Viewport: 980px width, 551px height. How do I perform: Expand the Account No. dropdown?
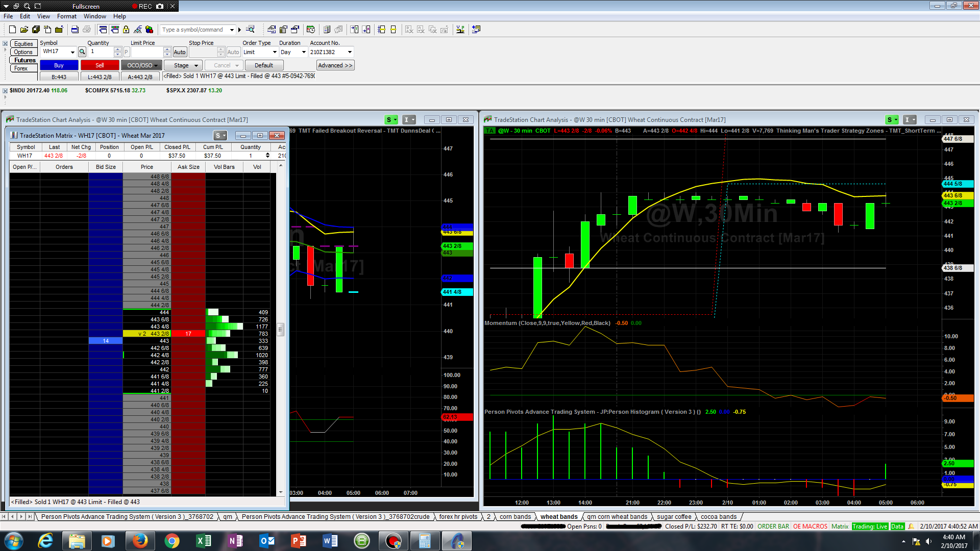pyautogui.click(x=350, y=52)
